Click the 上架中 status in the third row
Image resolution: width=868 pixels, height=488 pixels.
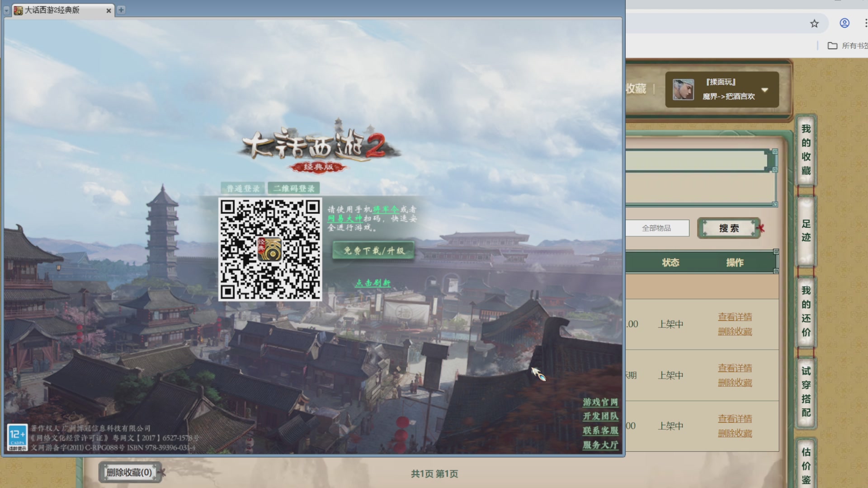[x=670, y=426]
